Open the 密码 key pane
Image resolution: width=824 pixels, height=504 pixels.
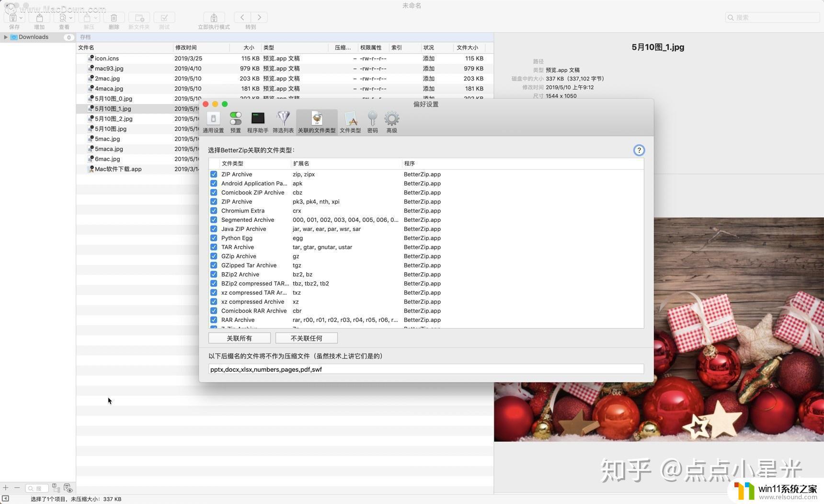(372, 122)
